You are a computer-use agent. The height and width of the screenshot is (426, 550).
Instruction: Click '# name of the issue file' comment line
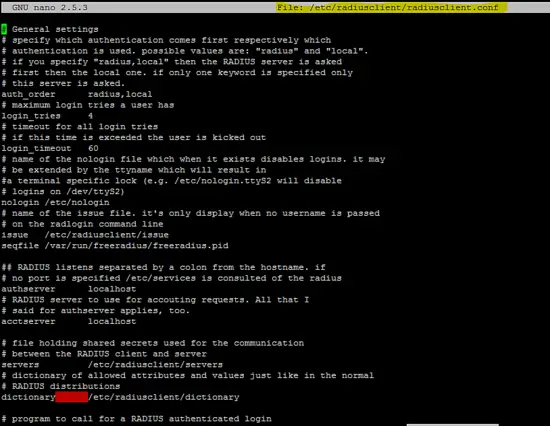190,213
